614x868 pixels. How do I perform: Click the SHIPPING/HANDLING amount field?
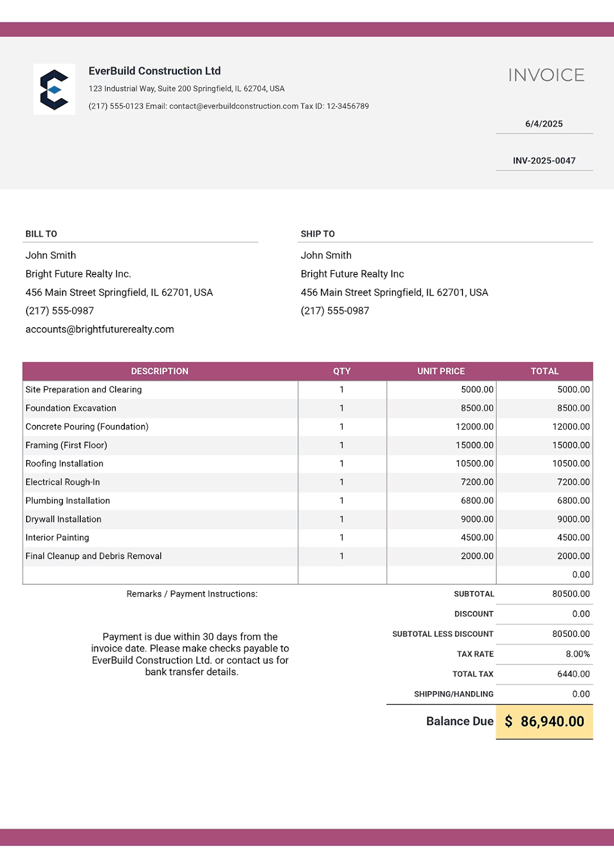tap(545, 694)
